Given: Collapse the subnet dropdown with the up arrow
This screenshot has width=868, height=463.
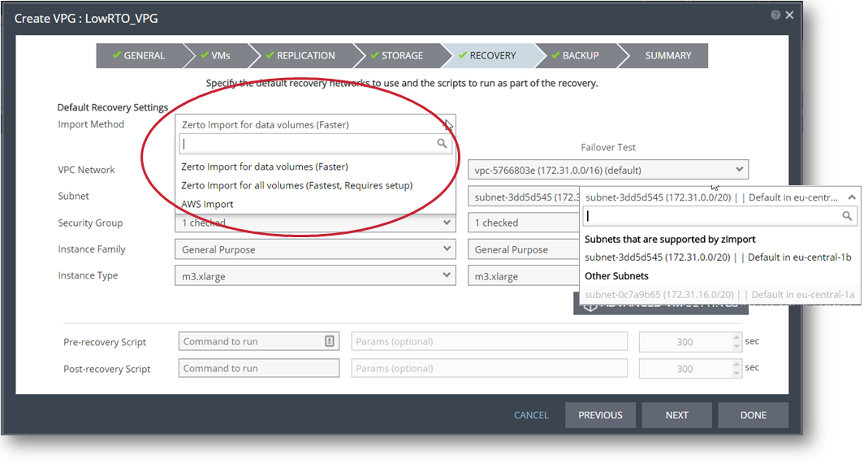Looking at the screenshot, I should point(852,197).
